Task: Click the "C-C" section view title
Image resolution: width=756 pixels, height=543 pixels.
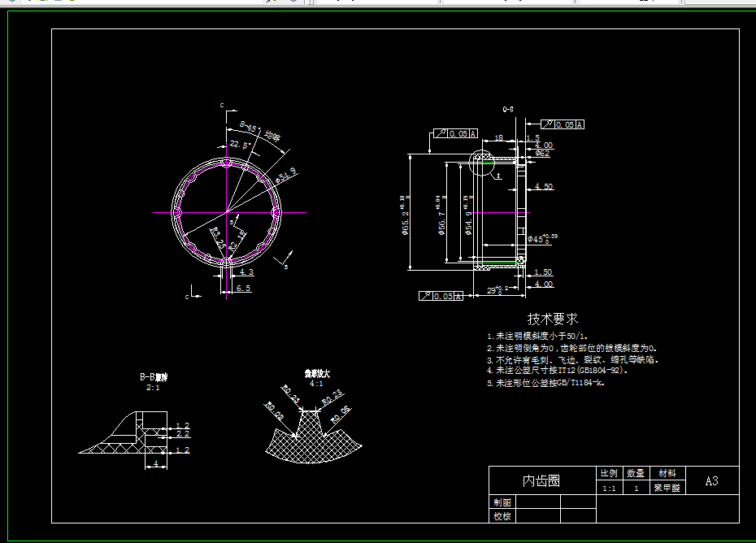Action: pos(508,110)
